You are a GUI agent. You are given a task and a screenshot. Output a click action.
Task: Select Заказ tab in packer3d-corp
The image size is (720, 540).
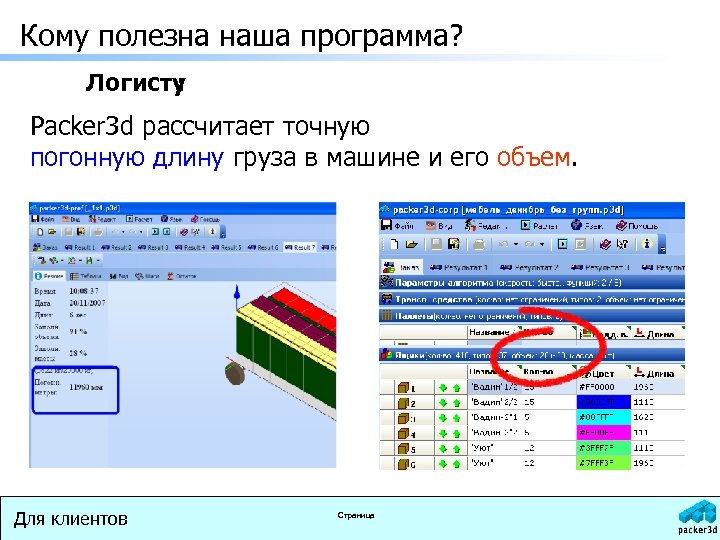[x=401, y=267]
